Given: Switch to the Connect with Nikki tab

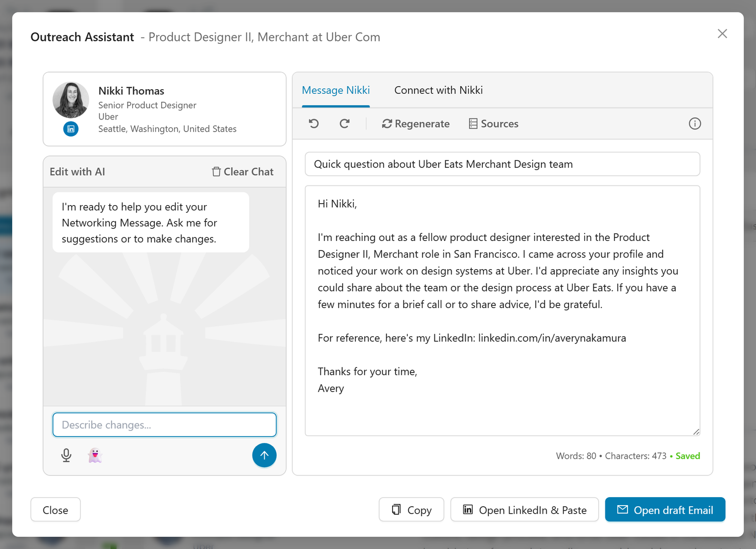Looking at the screenshot, I should 438,90.
